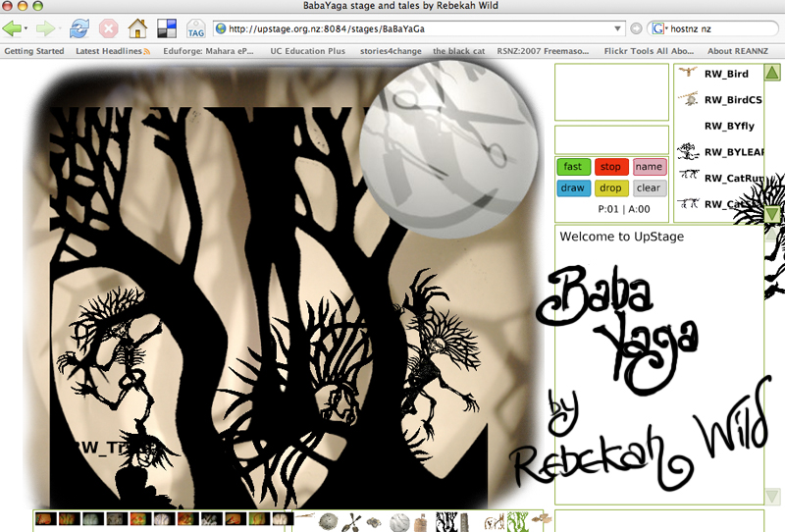Image resolution: width=785 pixels, height=532 pixels.
Task: Click the green 'fast' button
Action: point(573,166)
